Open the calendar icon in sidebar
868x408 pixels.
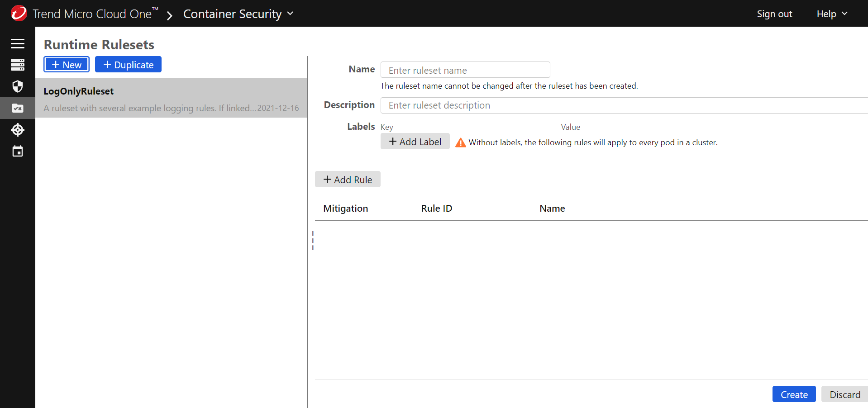(18, 152)
